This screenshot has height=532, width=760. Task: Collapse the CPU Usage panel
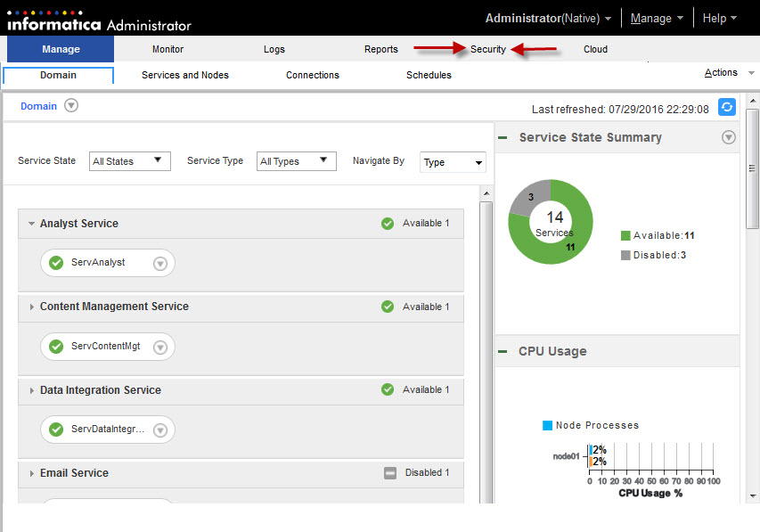point(503,351)
